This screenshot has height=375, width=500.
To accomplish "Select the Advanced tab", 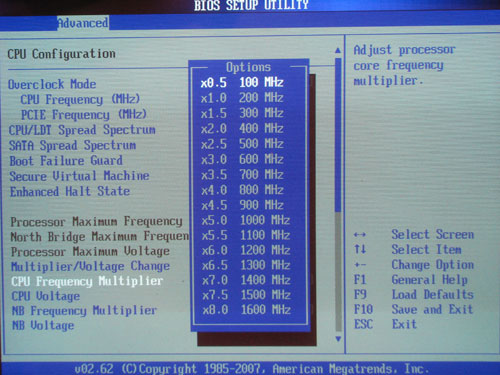I will (83, 23).
